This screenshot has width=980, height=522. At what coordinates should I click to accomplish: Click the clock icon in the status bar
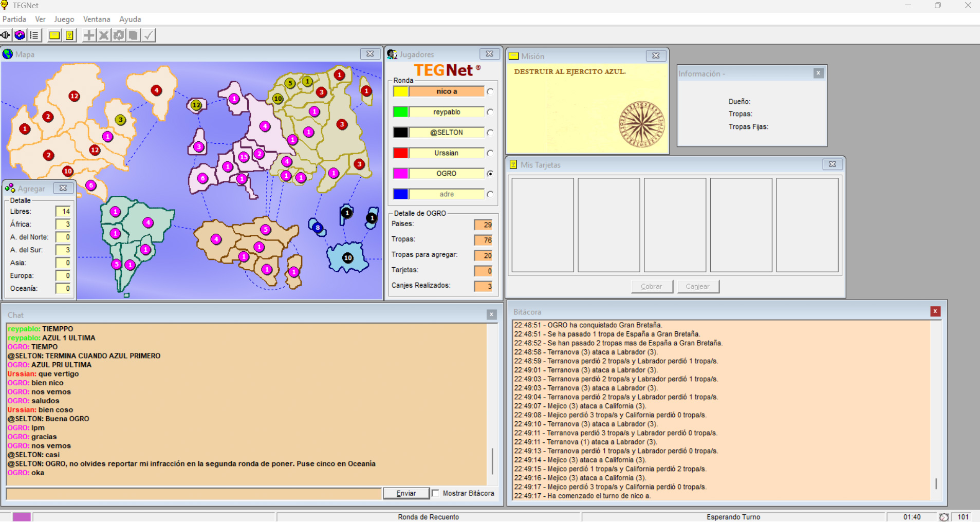(944, 517)
